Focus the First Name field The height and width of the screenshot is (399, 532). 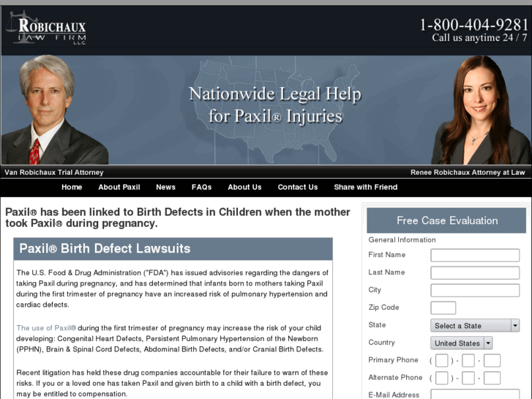pyautogui.click(x=475, y=256)
